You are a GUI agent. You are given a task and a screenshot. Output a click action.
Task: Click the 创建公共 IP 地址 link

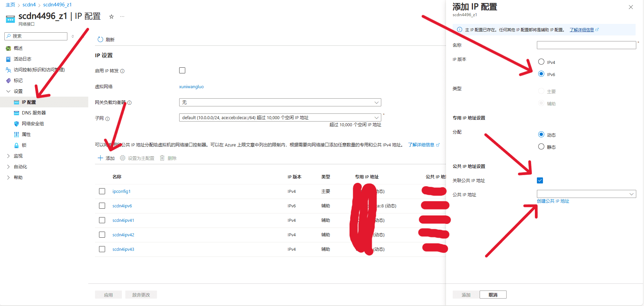click(x=553, y=201)
